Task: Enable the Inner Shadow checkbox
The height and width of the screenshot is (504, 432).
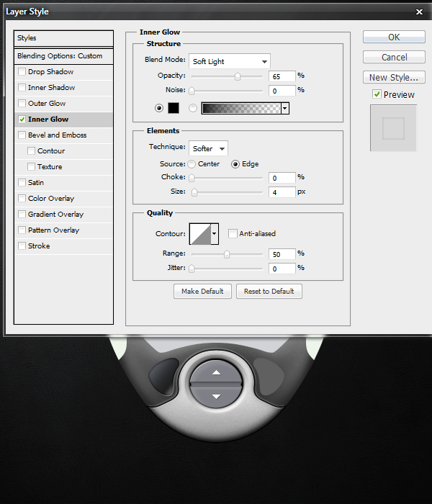Action: coord(22,87)
